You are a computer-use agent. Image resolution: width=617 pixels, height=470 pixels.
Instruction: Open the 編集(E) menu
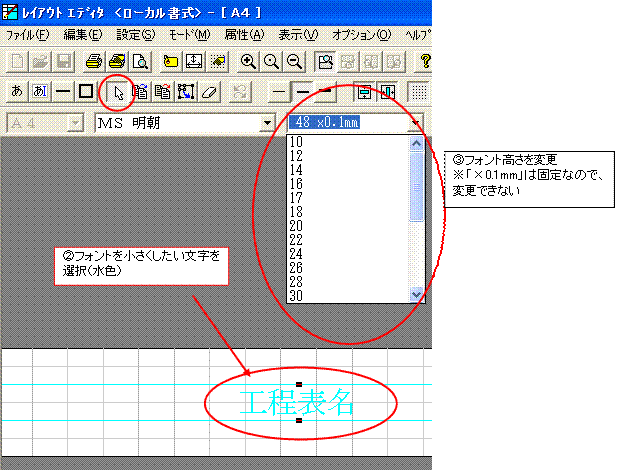click(83, 35)
